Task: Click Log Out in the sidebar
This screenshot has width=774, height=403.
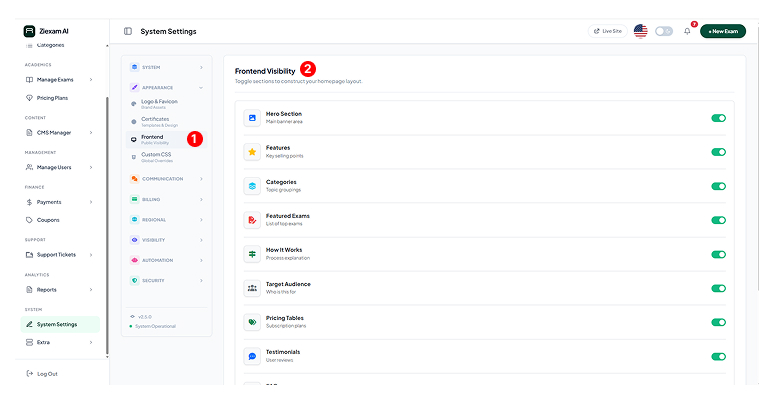Action: (46, 374)
